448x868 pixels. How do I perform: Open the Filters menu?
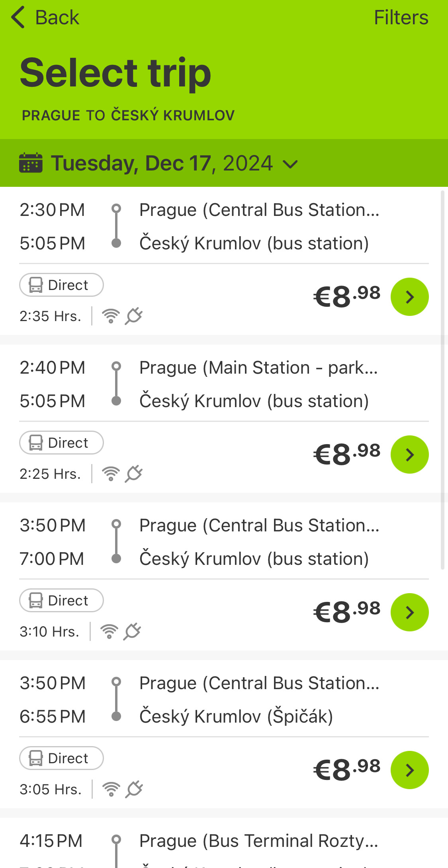coord(401,18)
